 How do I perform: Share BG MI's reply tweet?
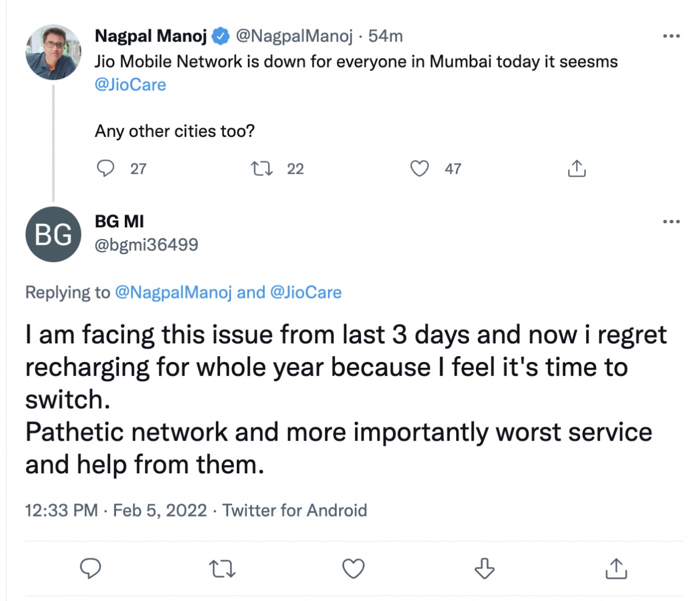click(x=616, y=568)
